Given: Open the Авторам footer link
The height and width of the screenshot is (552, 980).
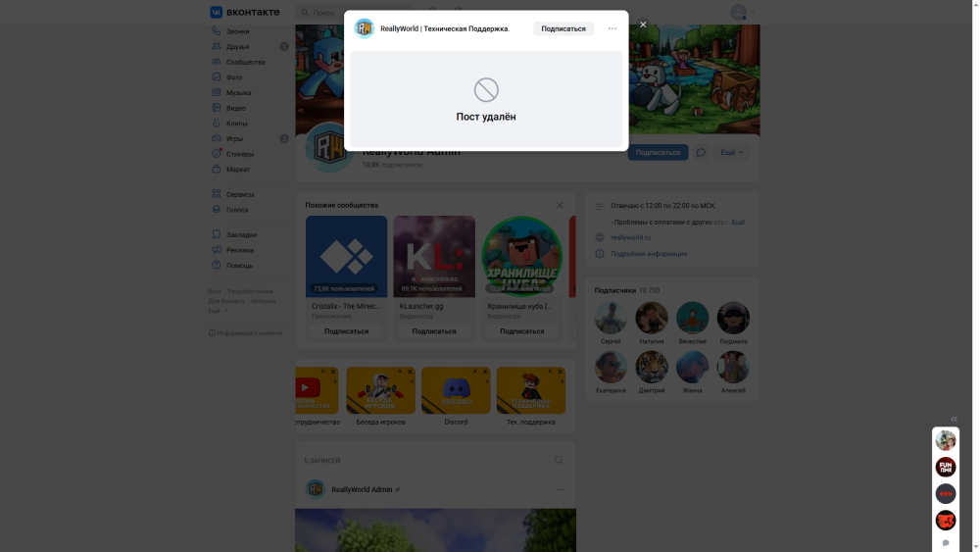Looking at the screenshot, I should click(263, 301).
